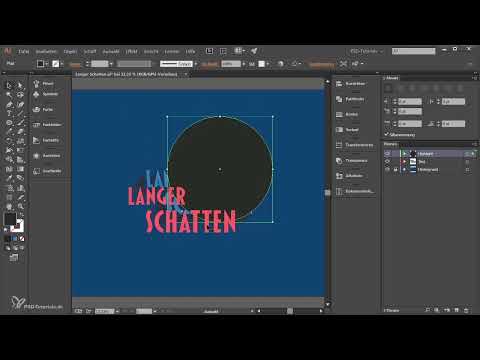Open the Pathfinder panel in the right dock
The width and height of the screenshot is (480, 360).
(351, 99)
